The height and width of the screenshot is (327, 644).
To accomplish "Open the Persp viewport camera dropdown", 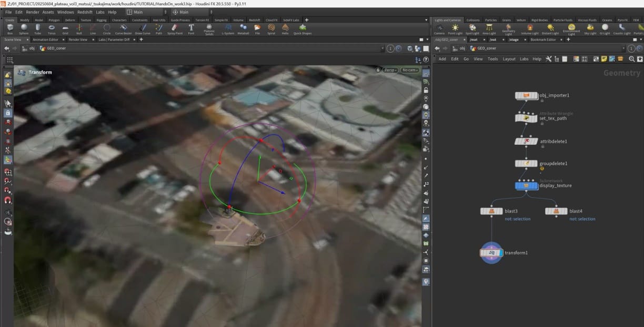I will pos(390,70).
